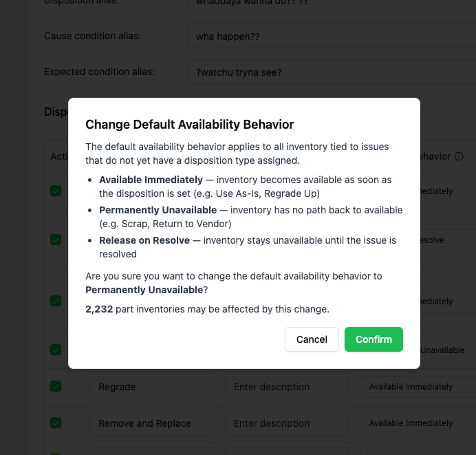
Task: Cancel the availability behavior dialog
Action: [312, 339]
